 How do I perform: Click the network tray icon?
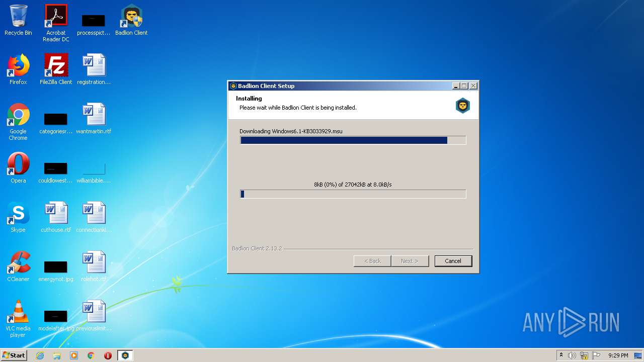(584, 355)
